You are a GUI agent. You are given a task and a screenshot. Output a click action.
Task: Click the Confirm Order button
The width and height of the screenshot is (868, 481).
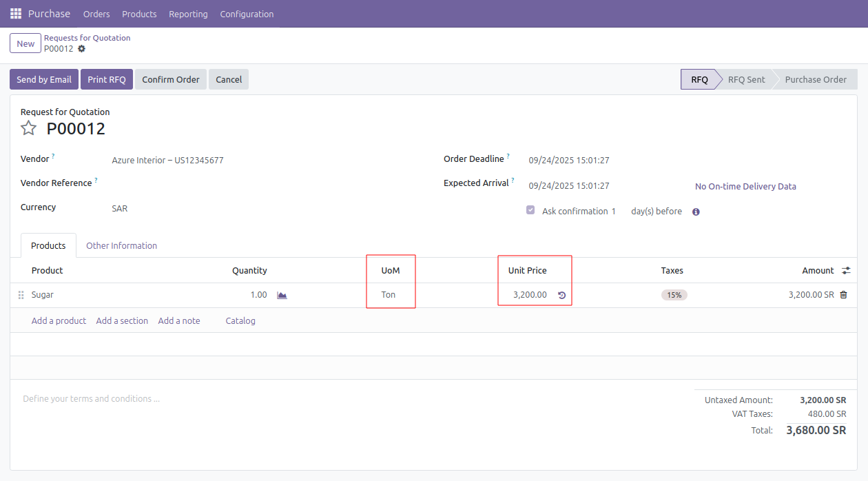(x=170, y=79)
